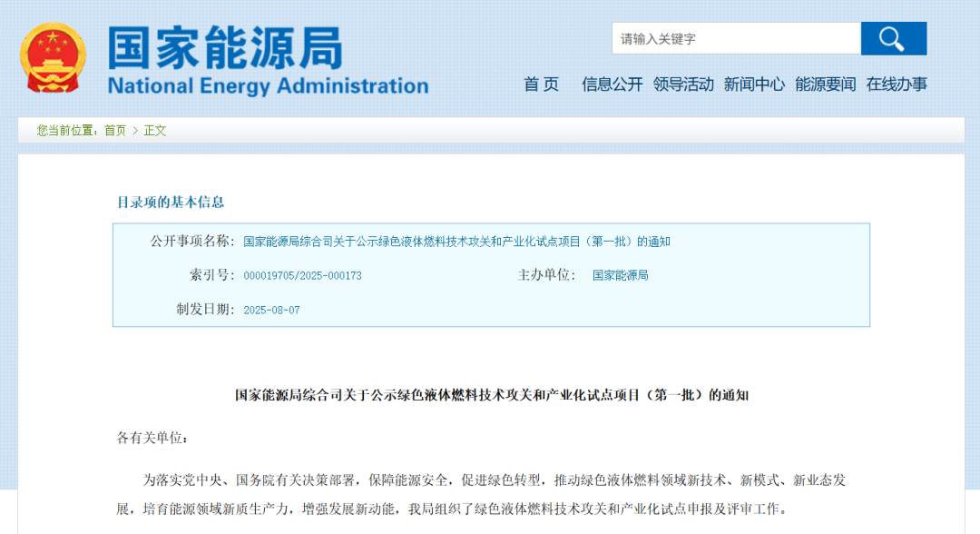Focus the keyword search input field

coord(735,39)
